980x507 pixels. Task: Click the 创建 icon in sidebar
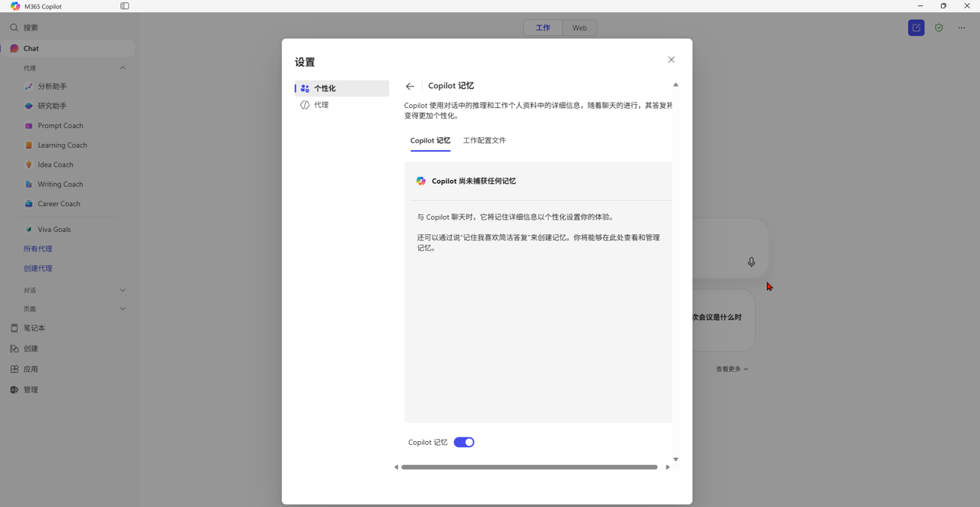point(14,348)
